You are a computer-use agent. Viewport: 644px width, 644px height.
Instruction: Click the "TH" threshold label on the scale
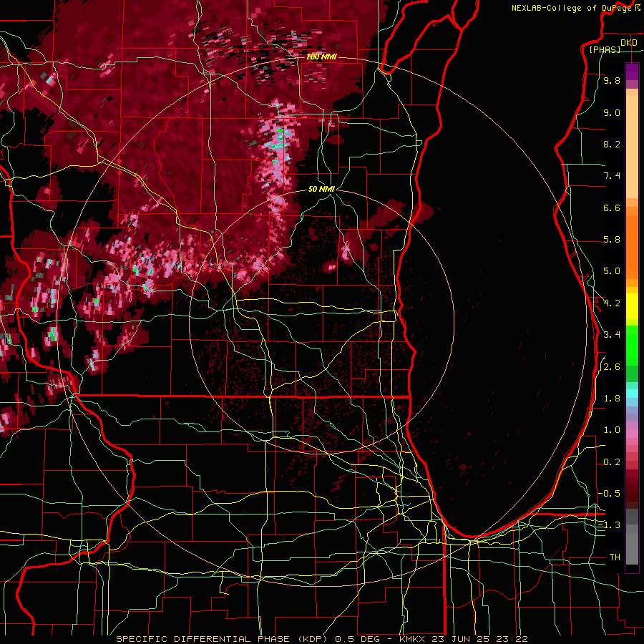(615, 557)
